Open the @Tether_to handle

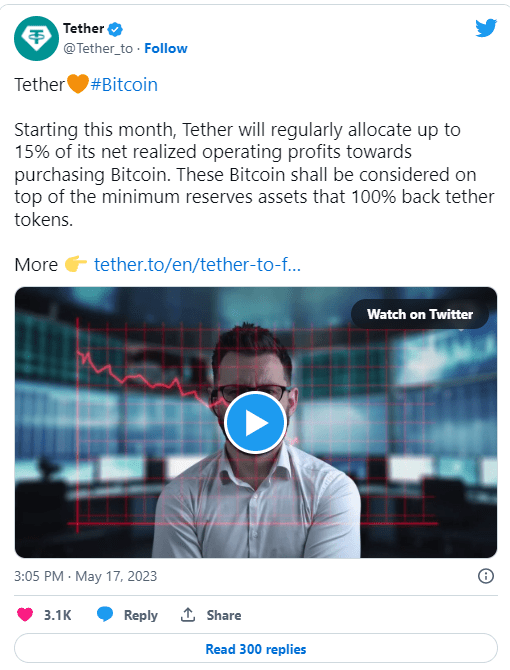98,49
